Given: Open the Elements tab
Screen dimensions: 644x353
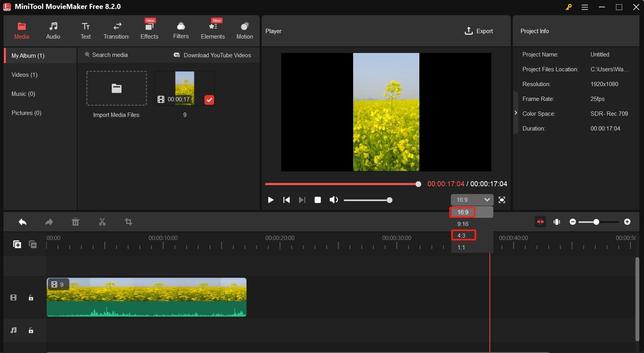Looking at the screenshot, I should click(213, 31).
